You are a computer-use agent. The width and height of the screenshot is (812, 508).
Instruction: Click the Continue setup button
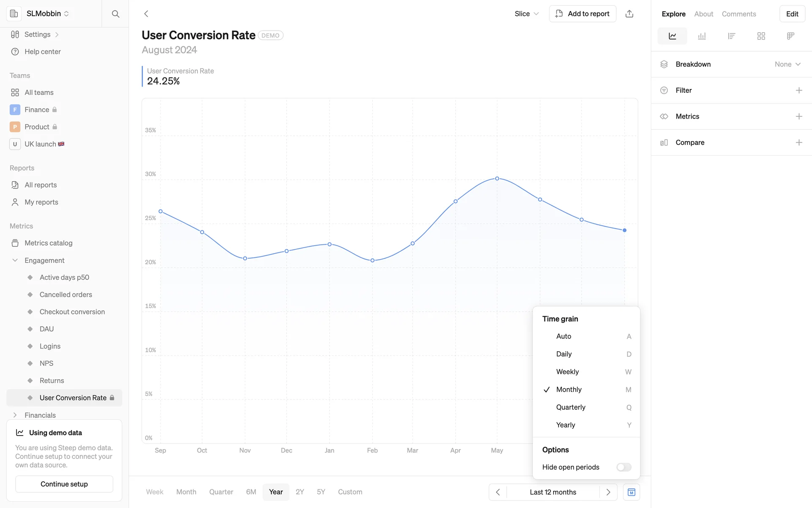pyautogui.click(x=64, y=484)
